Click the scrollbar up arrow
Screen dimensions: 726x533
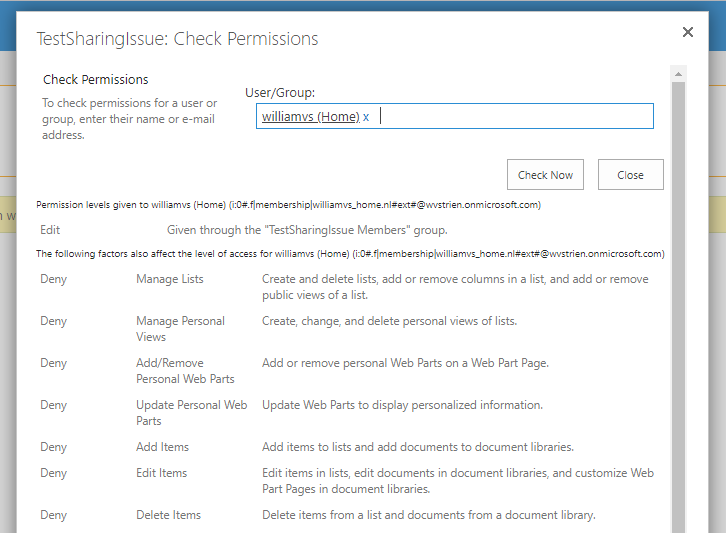tap(679, 74)
